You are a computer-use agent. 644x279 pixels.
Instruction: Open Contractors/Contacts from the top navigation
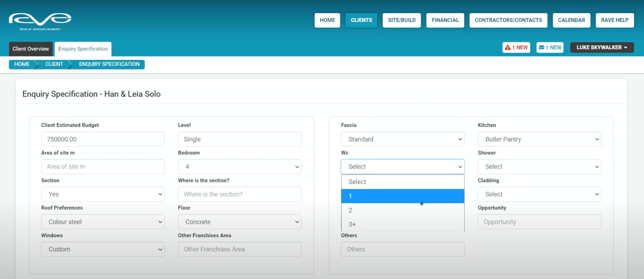508,20
